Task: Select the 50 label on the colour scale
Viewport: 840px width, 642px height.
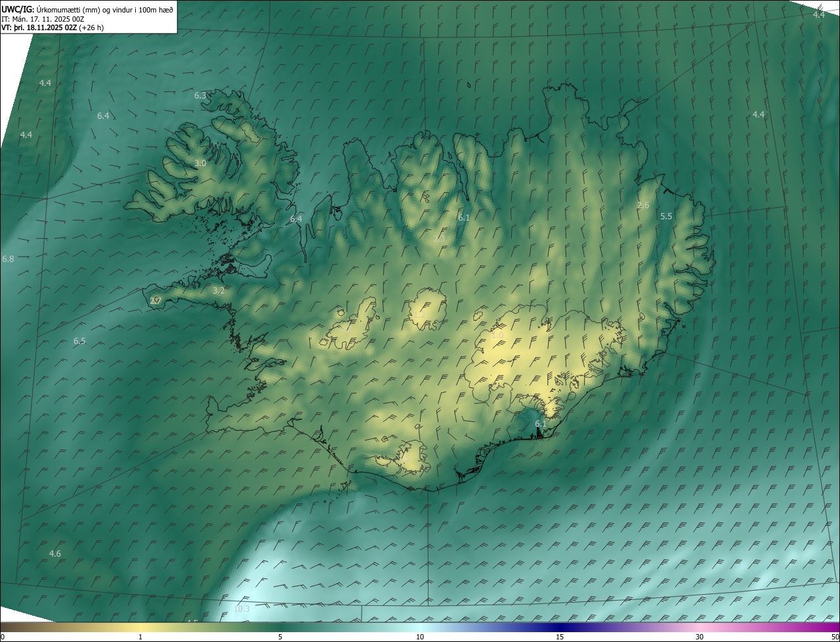Action: pyautogui.click(x=835, y=637)
